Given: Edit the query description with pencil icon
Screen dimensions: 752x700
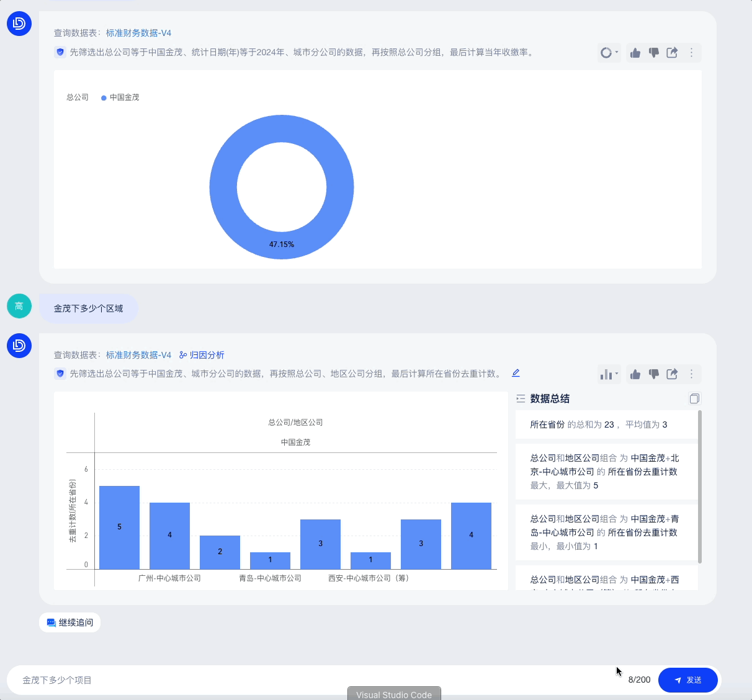Looking at the screenshot, I should (x=516, y=373).
